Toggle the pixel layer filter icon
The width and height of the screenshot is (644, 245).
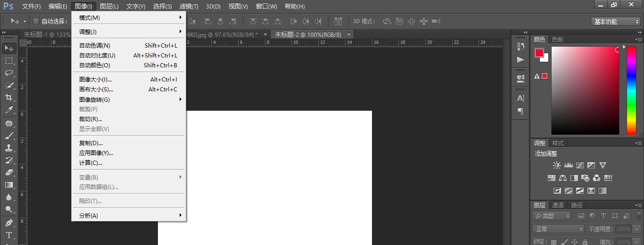point(581,216)
